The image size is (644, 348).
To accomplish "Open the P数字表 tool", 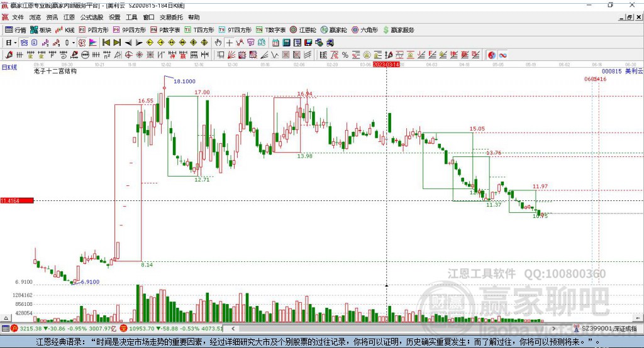I will [165, 30].
